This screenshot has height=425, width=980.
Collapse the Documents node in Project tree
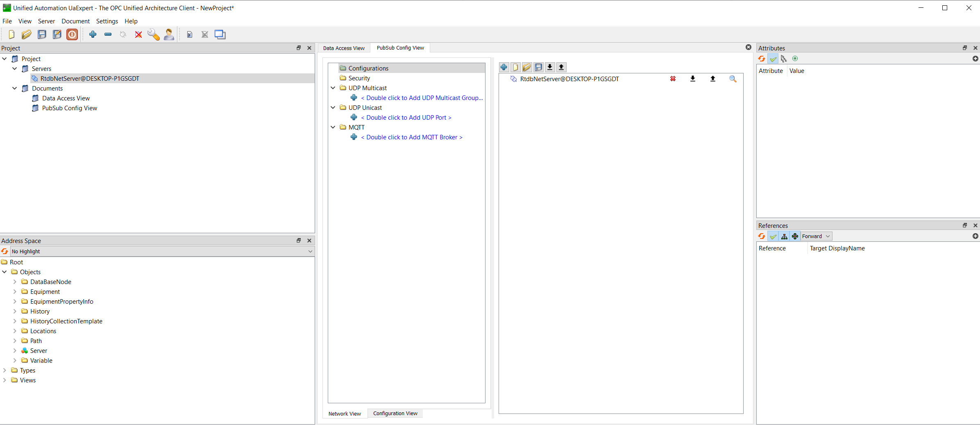pyautogui.click(x=15, y=88)
